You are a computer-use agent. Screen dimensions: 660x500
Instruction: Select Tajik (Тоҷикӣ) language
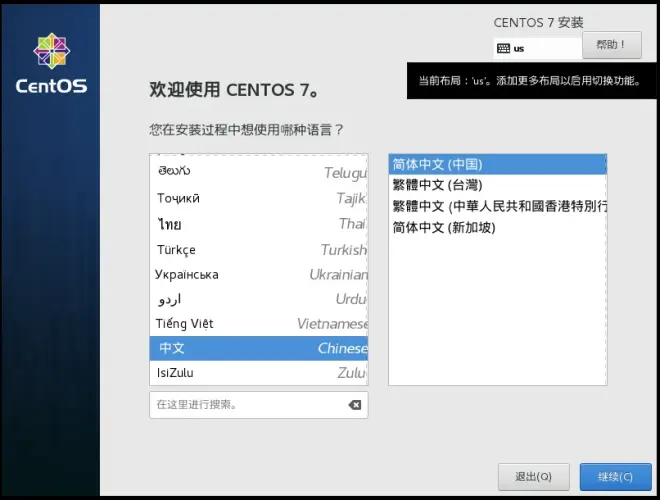coord(258,198)
